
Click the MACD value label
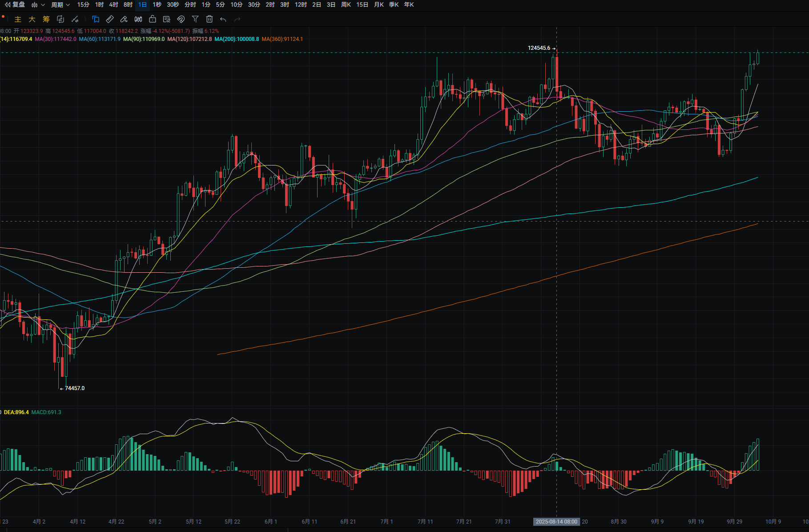46,412
